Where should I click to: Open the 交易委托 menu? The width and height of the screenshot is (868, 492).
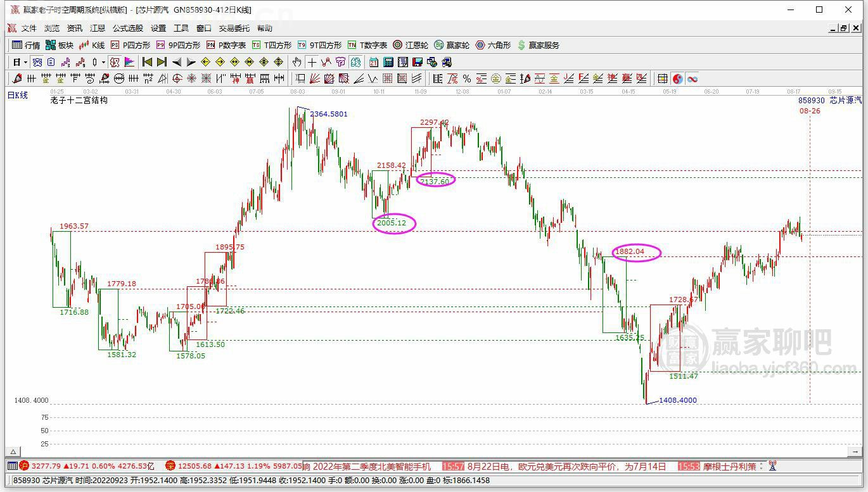[234, 28]
